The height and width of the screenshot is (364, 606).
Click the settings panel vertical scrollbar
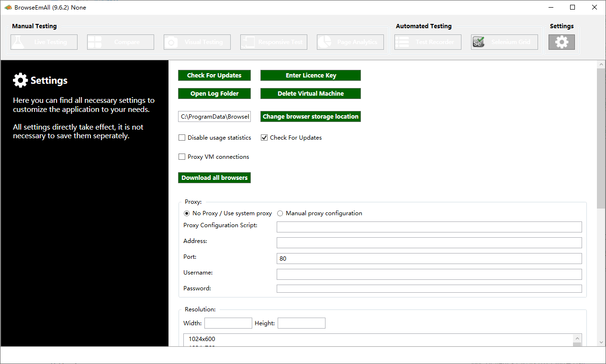(x=601, y=139)
